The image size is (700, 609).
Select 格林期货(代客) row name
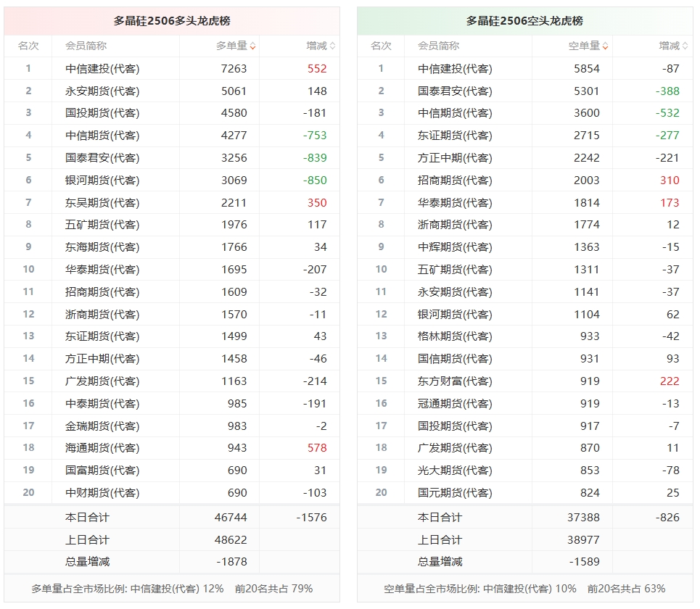(455, 336)
